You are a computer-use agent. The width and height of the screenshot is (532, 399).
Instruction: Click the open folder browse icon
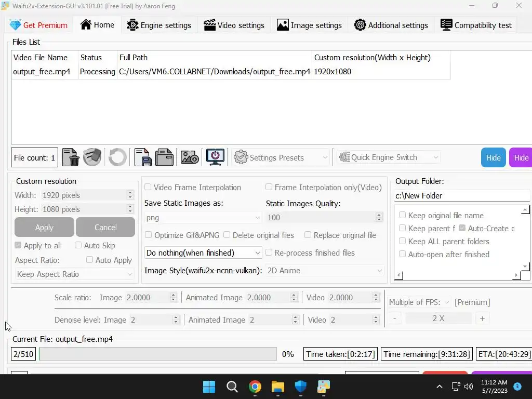coord(165,157)
